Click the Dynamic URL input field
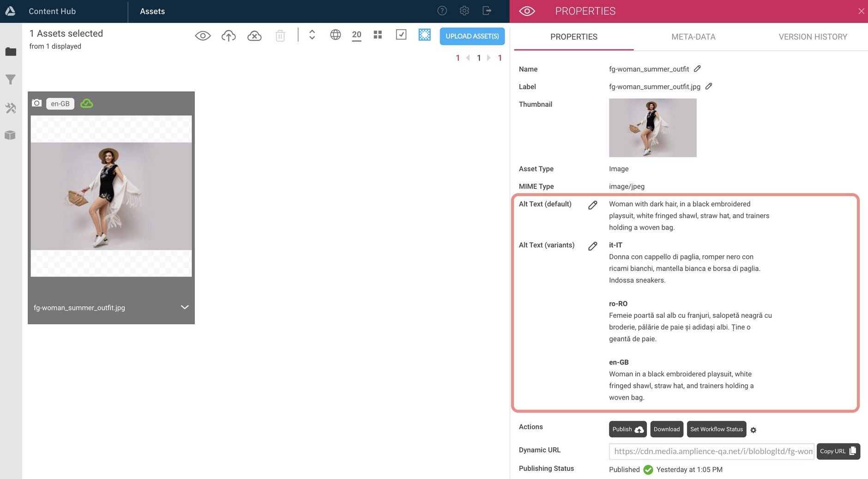The image size is (868, 479). tap(711, 451)
